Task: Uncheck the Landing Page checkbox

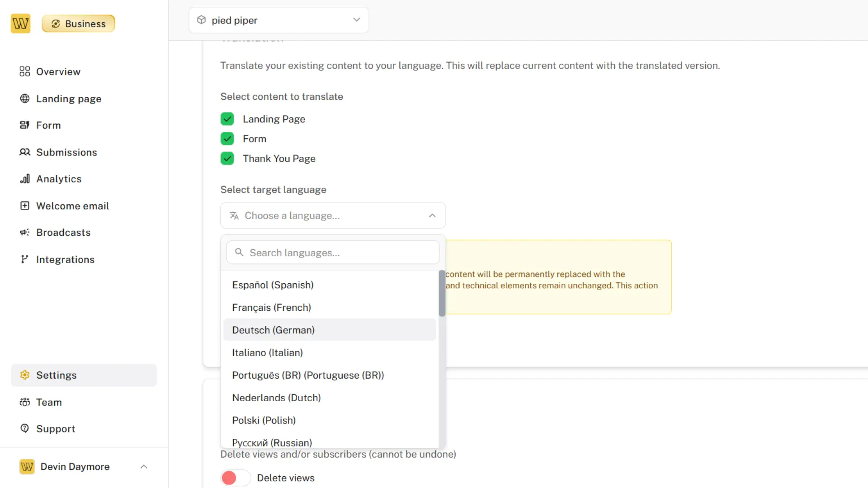Action: [x=227, y=119]
